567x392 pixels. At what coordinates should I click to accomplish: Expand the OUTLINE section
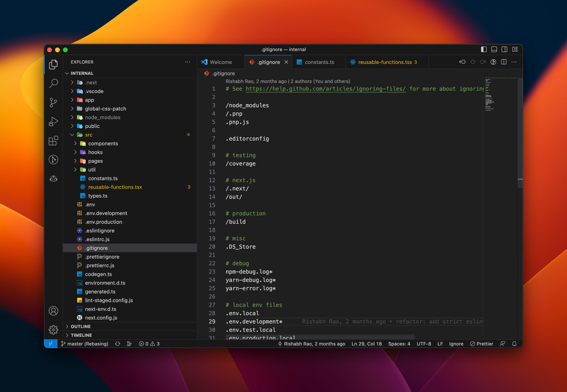pyautogui.click(x=80, y=326)
